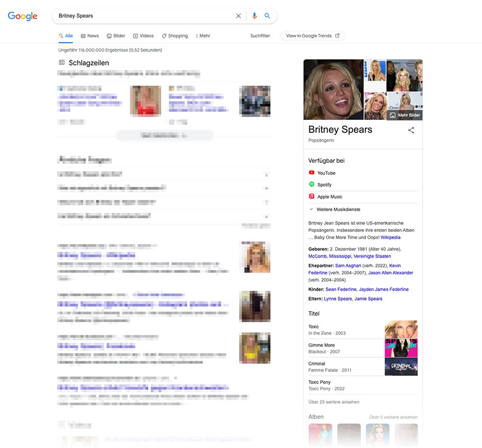Click the Alben section heading
This screenshot has height=448, width=482.
tap(316, 417)
